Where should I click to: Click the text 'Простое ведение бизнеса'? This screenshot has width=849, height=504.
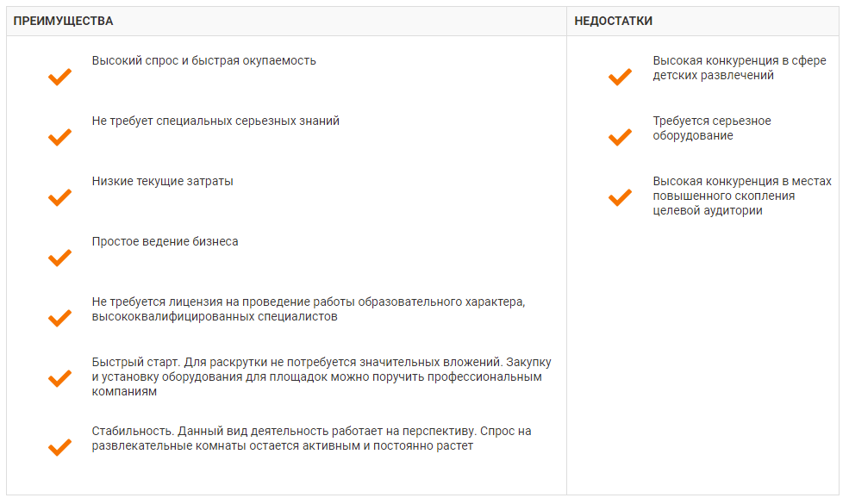click(165, 242)
